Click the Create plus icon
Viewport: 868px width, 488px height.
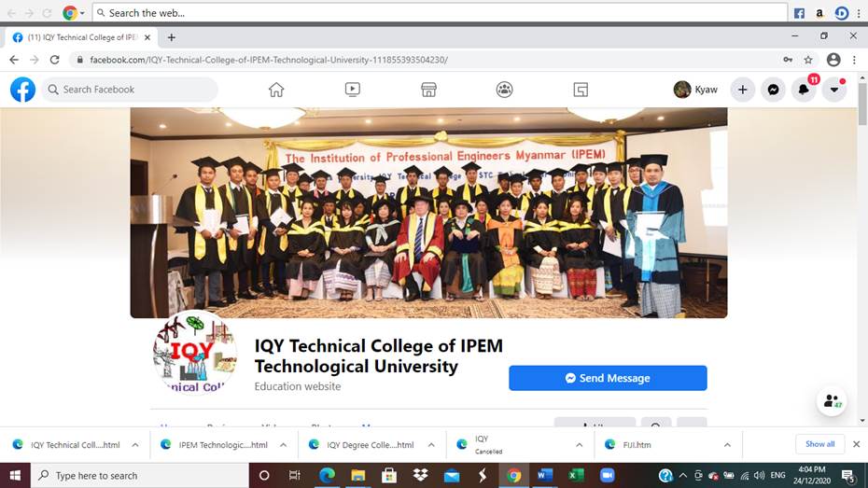coord(742,90)
